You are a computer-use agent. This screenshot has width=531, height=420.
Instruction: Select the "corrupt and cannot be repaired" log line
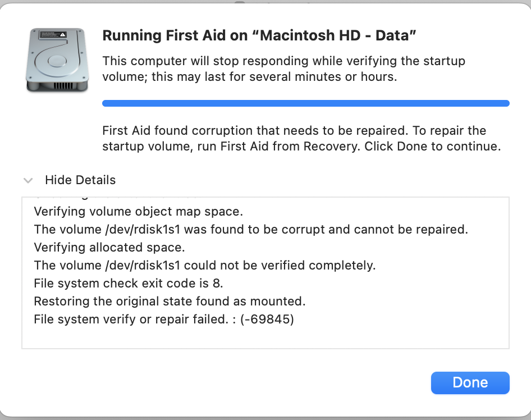251,230
